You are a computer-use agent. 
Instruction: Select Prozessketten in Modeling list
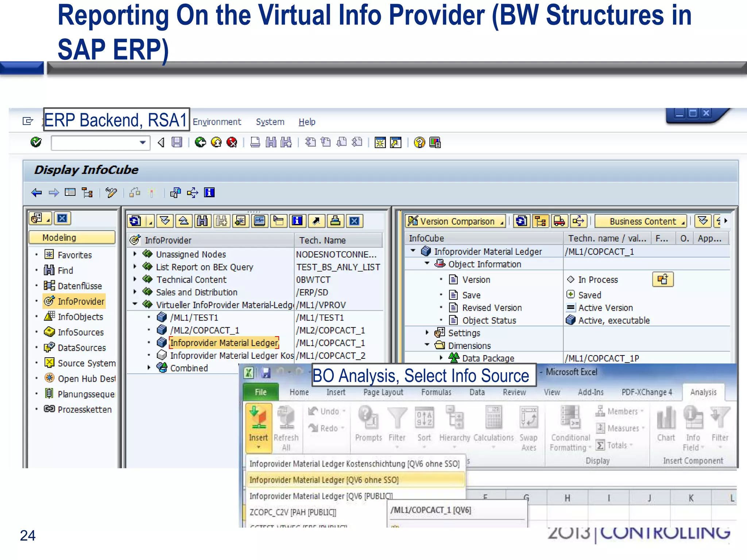tap(85, 409)
